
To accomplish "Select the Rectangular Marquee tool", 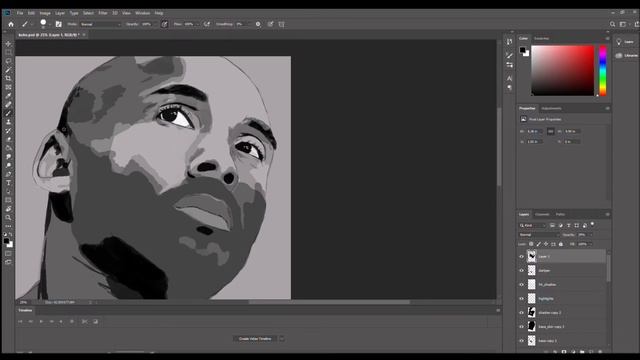I will click(8, 52).
